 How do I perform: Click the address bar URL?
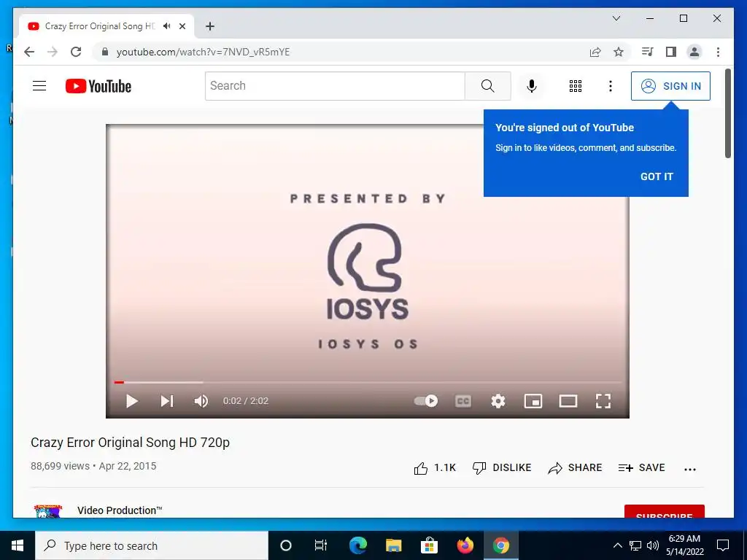(x=203, y=52)
